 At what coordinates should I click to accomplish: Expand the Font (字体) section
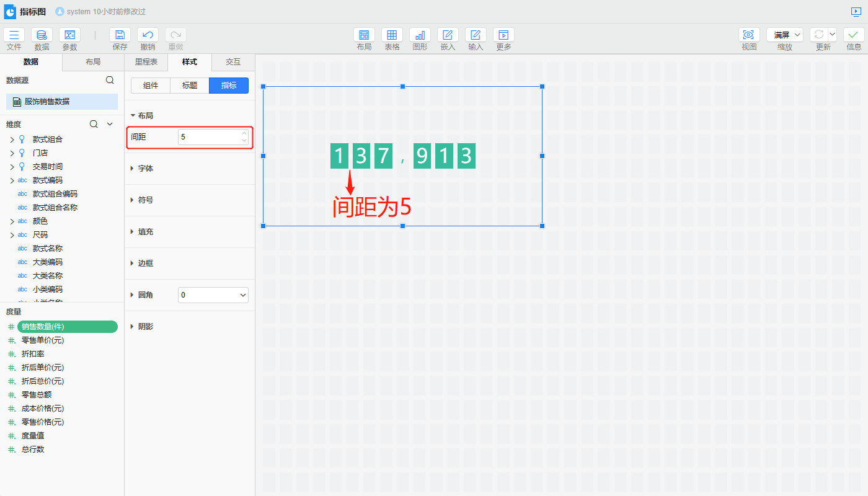click(145, 168)
